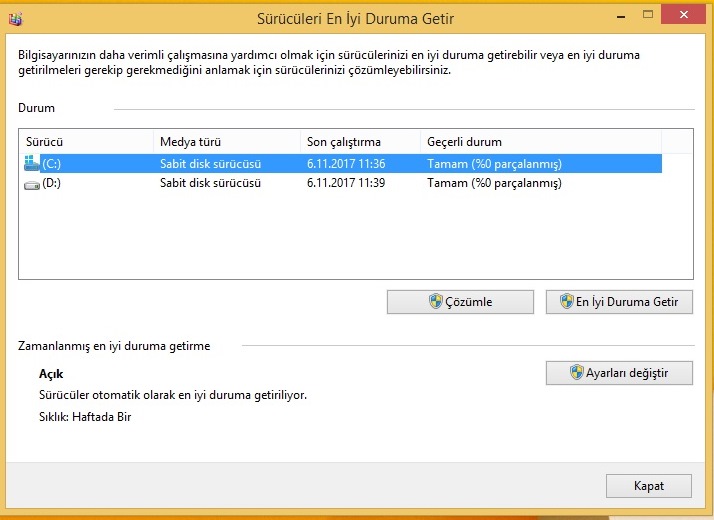Viewport: 714px width, 520px height.
Task: Click the shield icon on Çözümle button
Action: point(436,301)
